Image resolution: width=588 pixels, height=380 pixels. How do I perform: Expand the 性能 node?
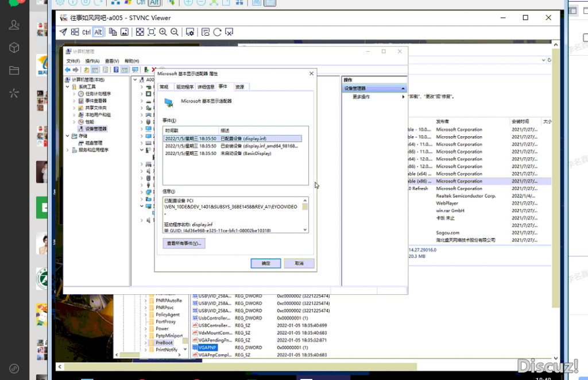coord(74,122)
